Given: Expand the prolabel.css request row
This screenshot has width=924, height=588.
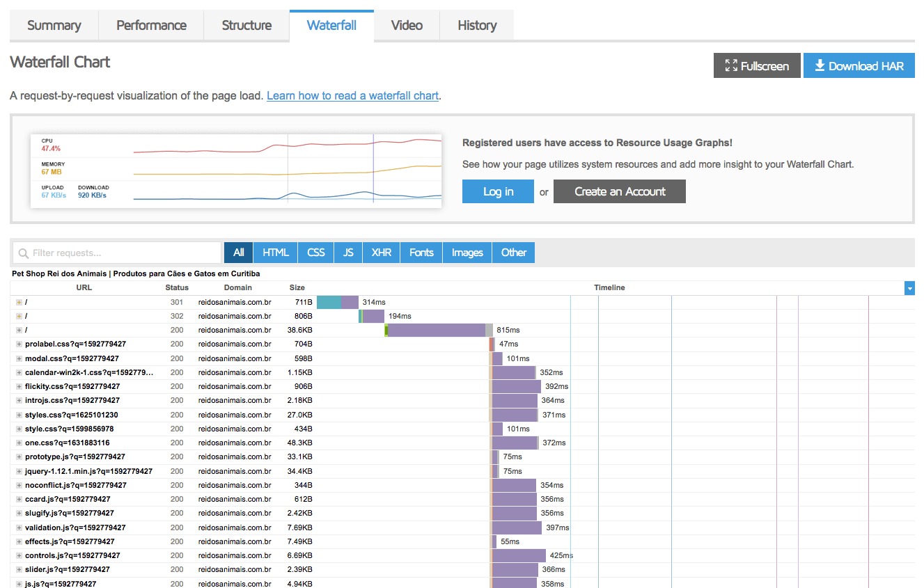Looking at the screenshot, I should 19,344.
